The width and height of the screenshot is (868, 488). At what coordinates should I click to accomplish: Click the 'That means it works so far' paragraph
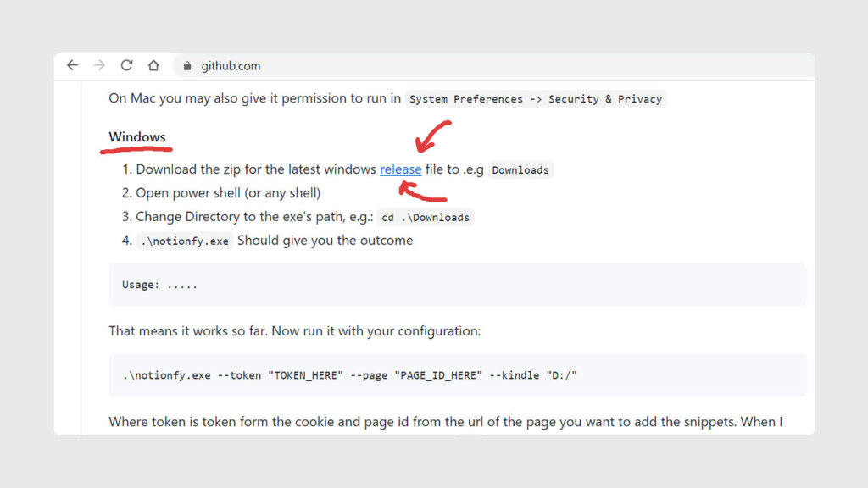click(x=294, y=331)
